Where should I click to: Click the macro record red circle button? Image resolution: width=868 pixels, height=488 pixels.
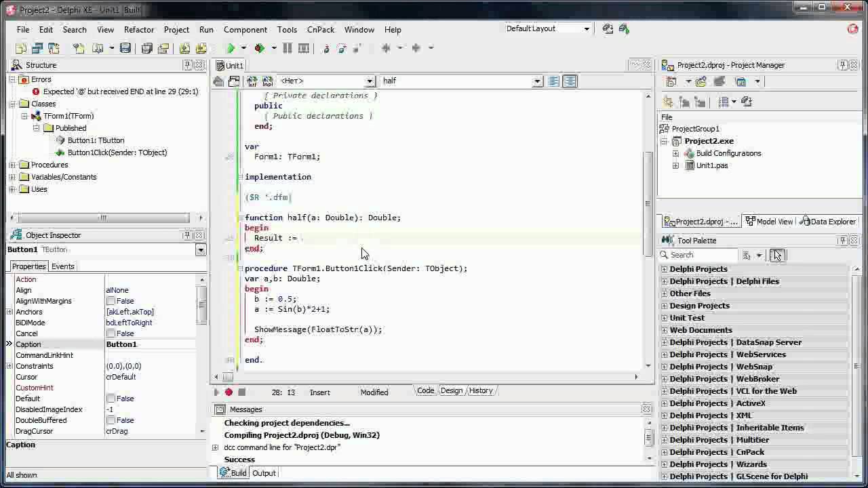tap(229, 392)
